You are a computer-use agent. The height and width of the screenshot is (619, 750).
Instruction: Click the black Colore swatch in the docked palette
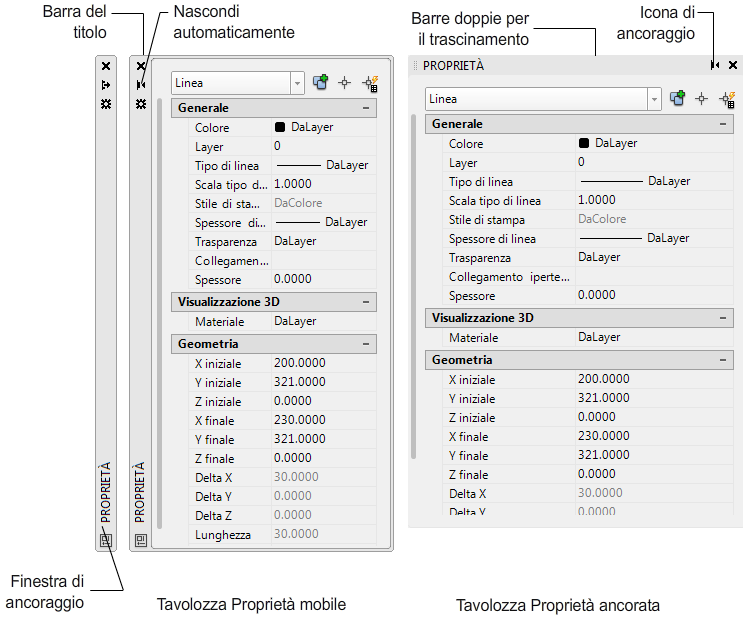[584, 143]
